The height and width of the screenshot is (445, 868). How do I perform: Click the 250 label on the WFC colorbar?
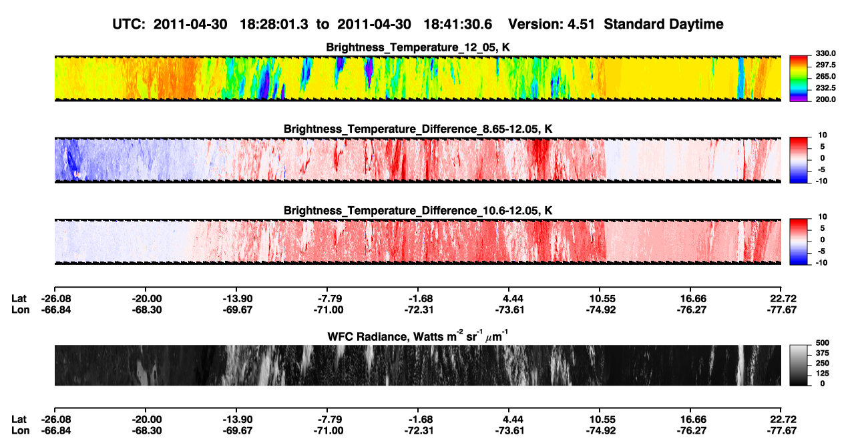pos(822,364)
